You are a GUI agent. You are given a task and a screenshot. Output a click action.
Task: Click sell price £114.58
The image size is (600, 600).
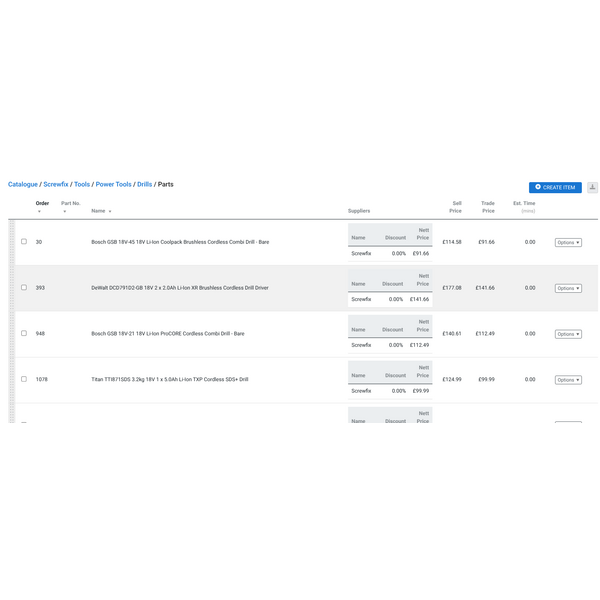[x=452, y=242]
